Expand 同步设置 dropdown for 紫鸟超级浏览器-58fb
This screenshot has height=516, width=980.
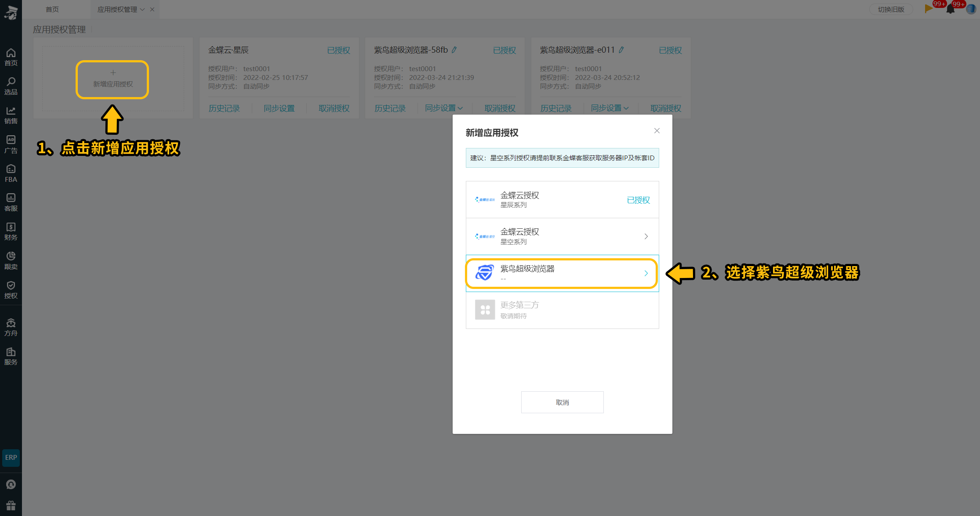click(x=460, y=108)
